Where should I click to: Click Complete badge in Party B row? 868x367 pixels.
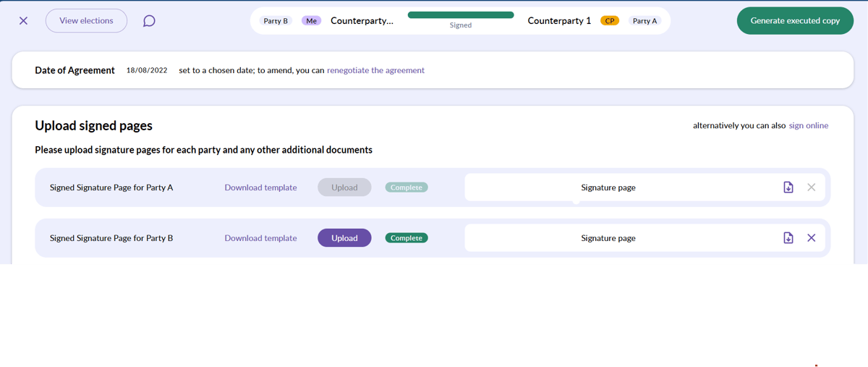[407, 238]
